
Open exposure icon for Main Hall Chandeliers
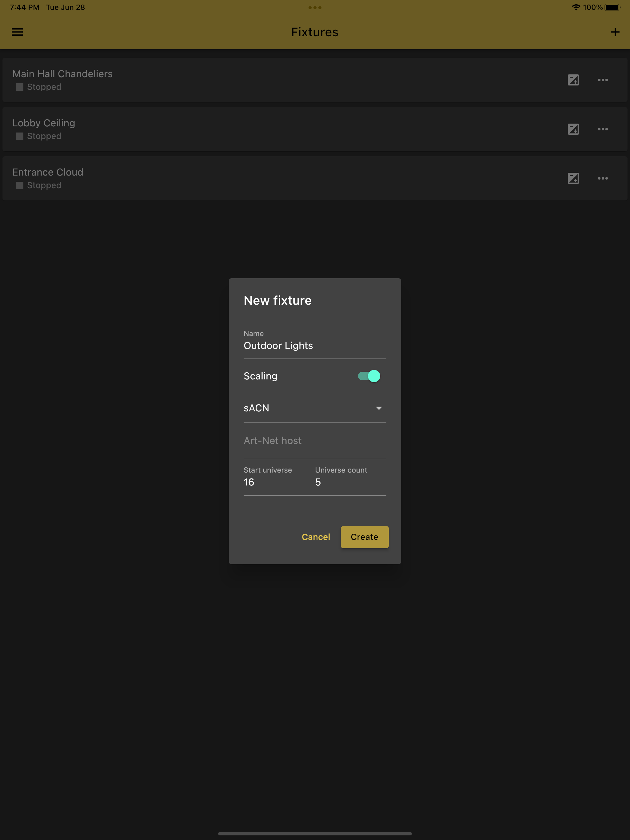pos(573,80)
